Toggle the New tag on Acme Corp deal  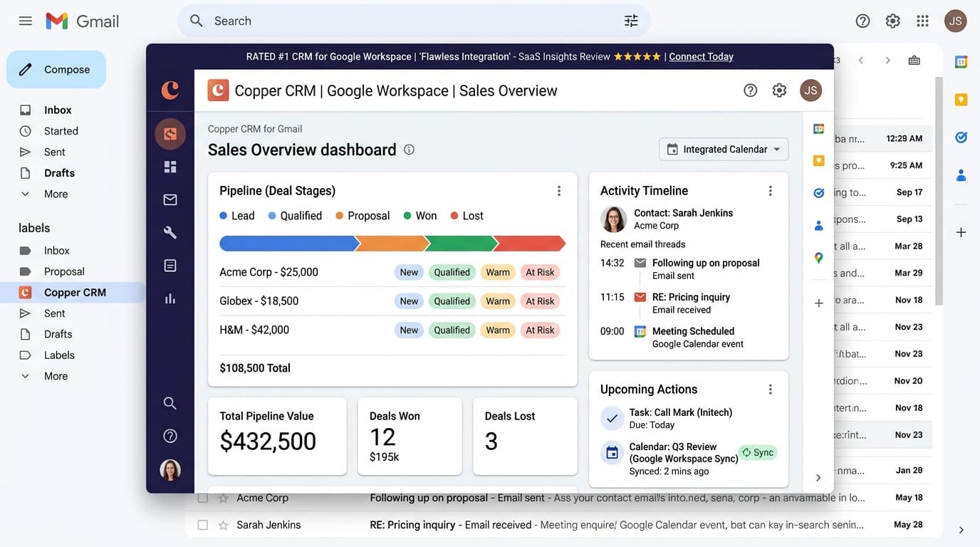[409, 272]
